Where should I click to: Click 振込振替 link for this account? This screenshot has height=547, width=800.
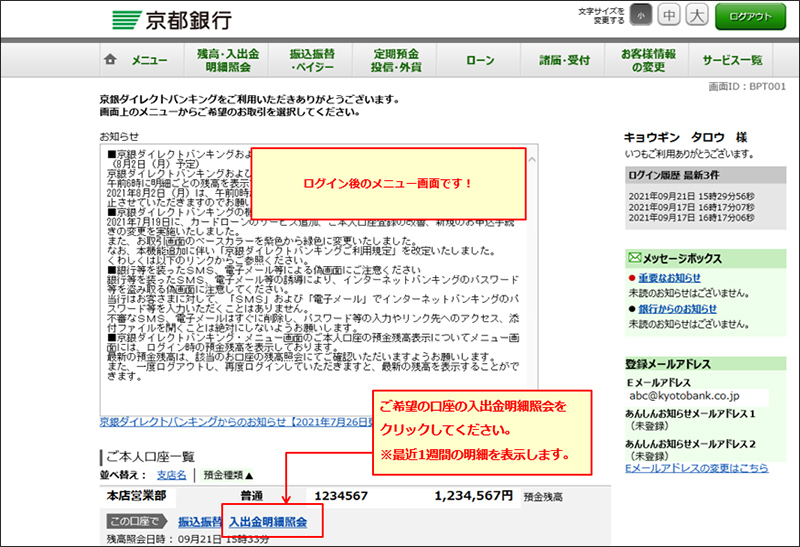click(199, 521)
